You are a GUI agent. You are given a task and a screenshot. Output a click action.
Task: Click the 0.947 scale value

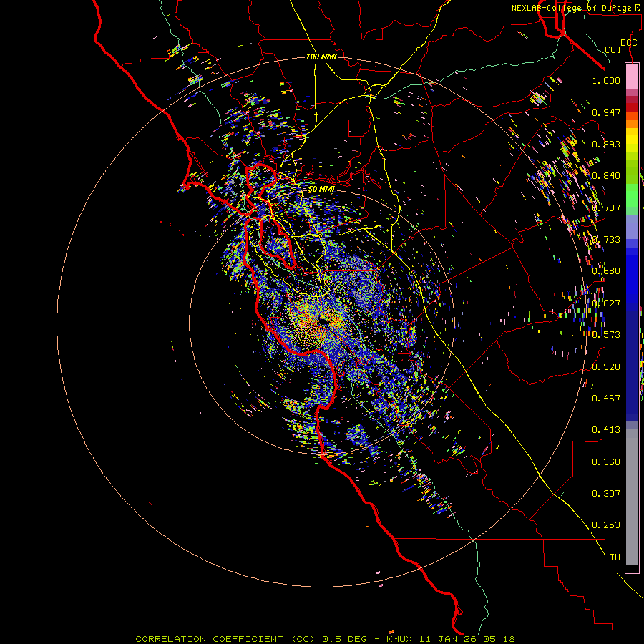click(606, 112)
